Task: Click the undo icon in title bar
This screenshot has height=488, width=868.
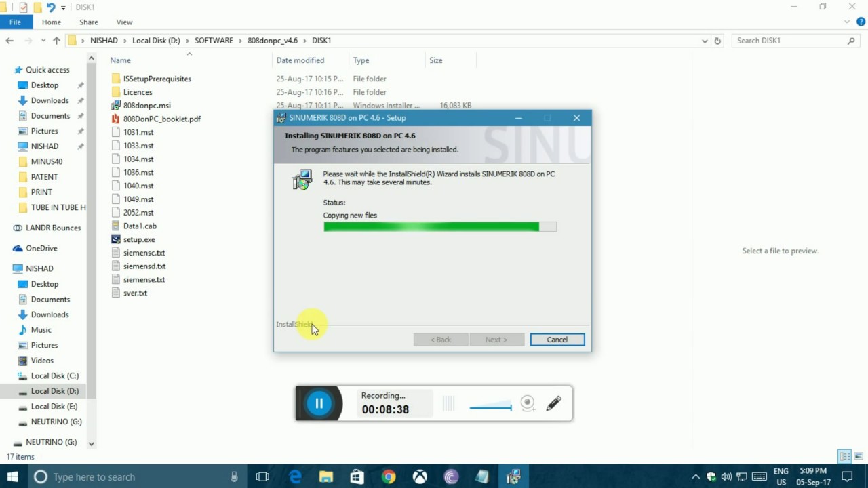Action: [x=51, y=7]
